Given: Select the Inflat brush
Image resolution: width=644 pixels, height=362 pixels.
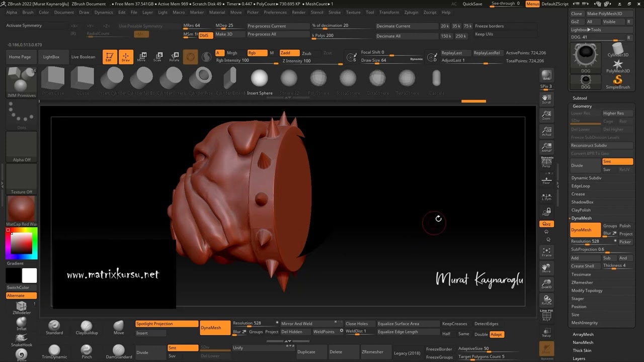Looking at the screenshot, I should point(22,323).
